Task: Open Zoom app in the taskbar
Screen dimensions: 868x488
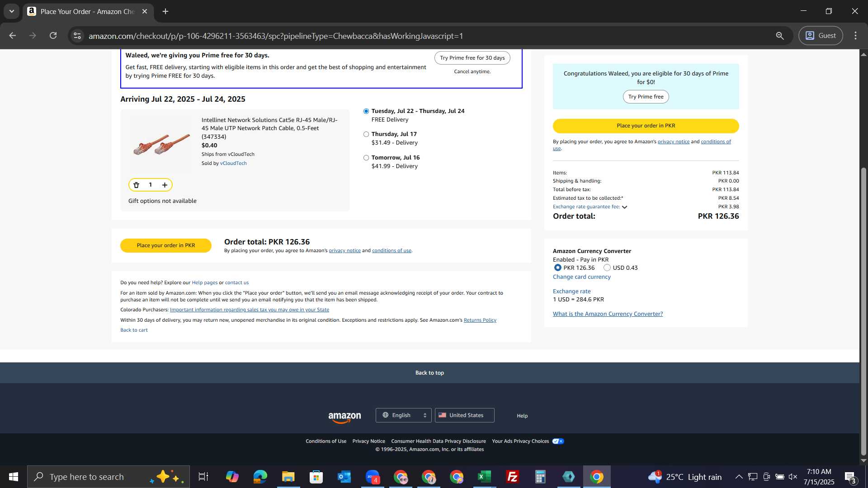Action: point(373,477)
